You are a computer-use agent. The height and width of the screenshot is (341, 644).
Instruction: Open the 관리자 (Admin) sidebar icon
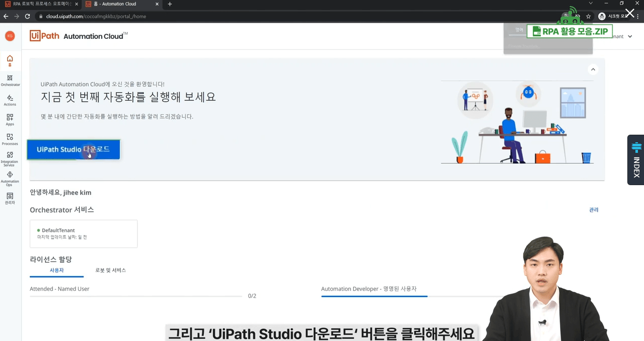(x=10, y=198)
